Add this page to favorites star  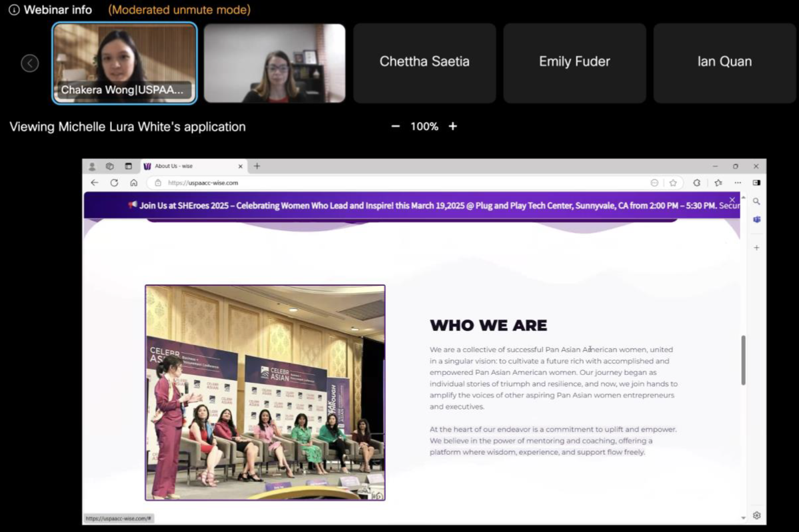coord(672,182)
